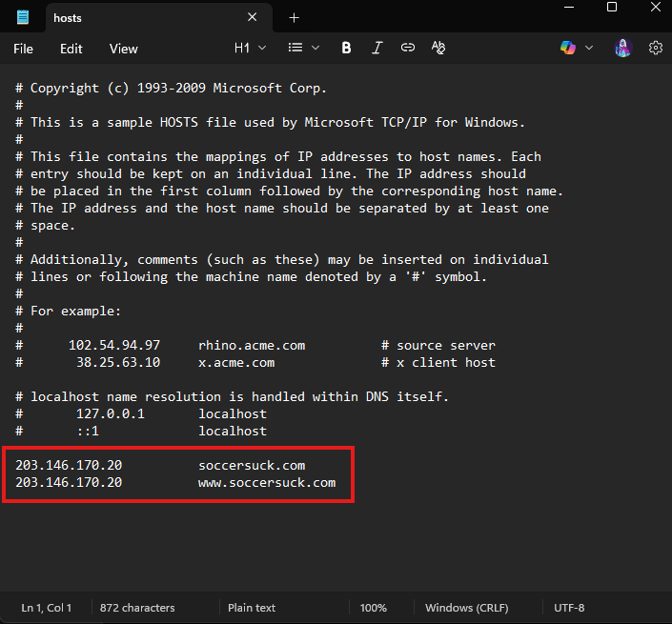Open the File menu
672x624 pixels.
[x=23, y=49]
